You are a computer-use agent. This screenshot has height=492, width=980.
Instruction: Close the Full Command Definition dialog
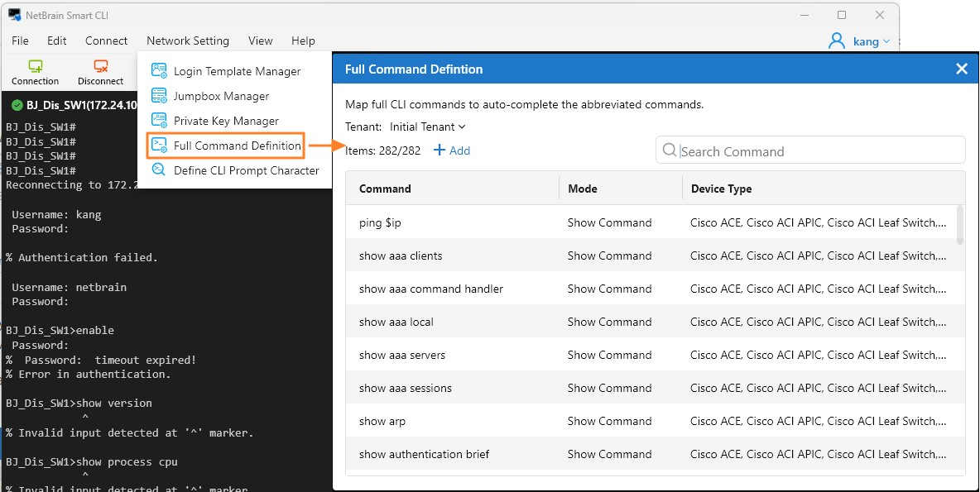[961, 69]
